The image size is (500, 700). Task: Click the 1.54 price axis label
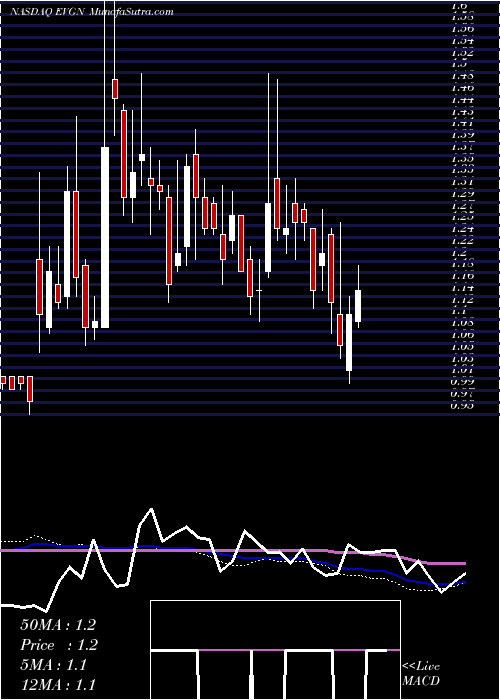tap(462, 40)
